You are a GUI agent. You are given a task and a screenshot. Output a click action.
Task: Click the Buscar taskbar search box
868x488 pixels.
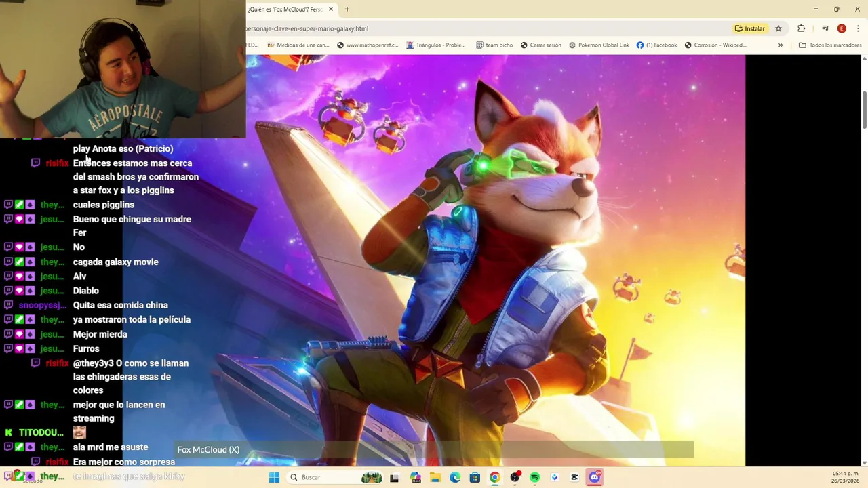tap(336, 477)
